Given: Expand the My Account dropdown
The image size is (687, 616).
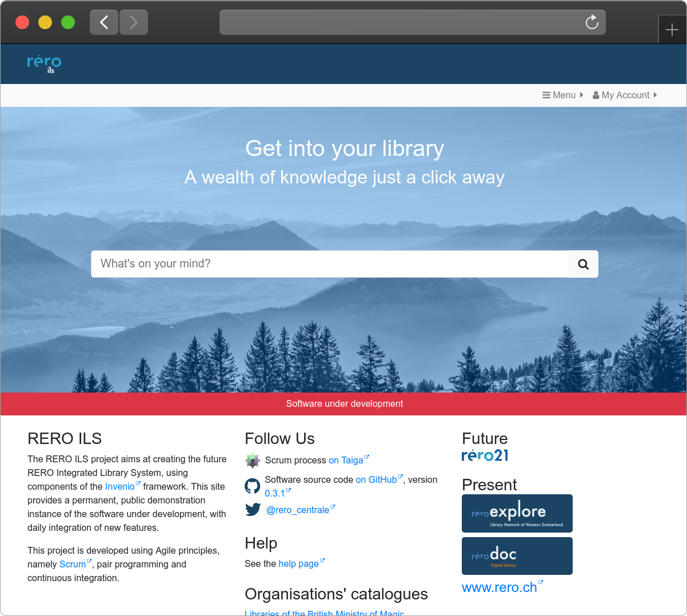Looking at the screenshot, I should tap(625, 95).
